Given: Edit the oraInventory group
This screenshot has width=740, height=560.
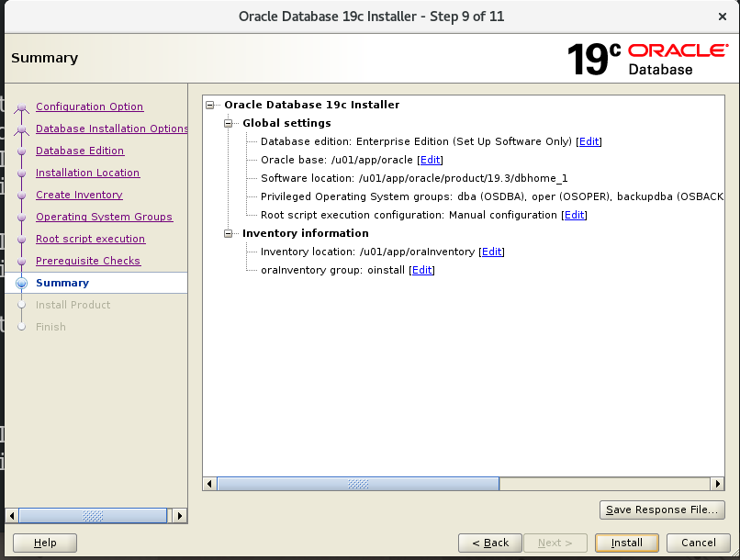Looking at the screenshot, I should (422, 270).
